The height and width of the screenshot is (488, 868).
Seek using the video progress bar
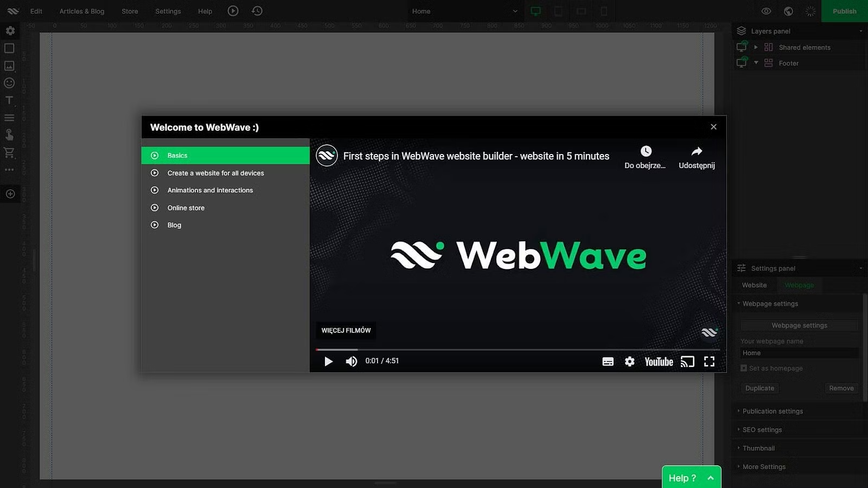point(518,350)
